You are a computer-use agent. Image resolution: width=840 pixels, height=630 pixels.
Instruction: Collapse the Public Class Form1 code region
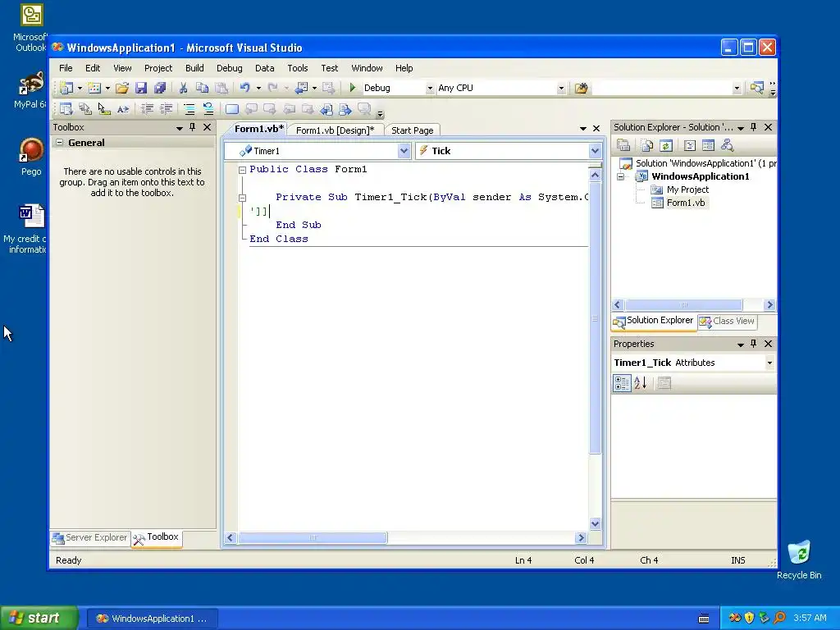pos(242,170)
